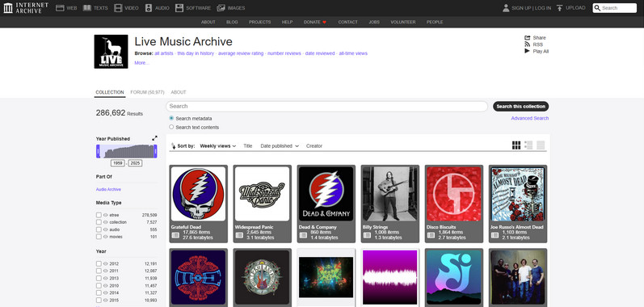Check the etree media type checkbox
The image size is (644, 307).
pos(99,215)
